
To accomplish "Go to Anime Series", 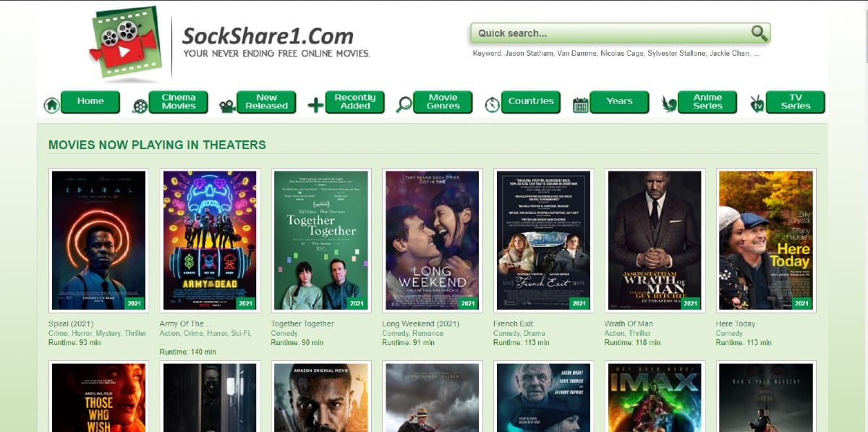I will tap(707, 102).
